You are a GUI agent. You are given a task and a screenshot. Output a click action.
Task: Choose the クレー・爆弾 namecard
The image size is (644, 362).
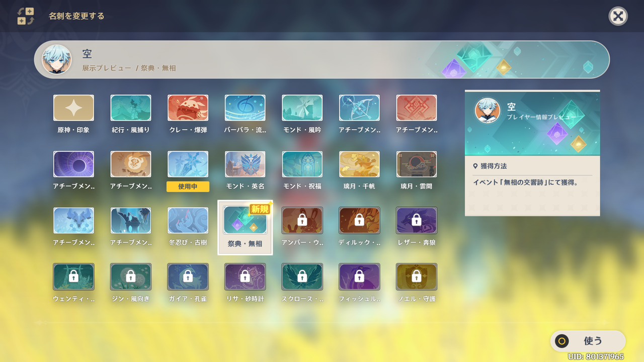[188, 108]
